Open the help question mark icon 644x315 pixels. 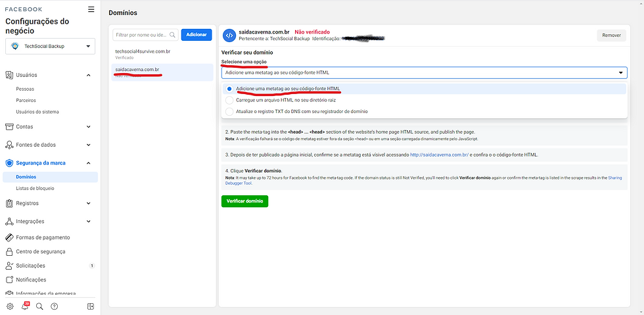[x=54, y=306]
